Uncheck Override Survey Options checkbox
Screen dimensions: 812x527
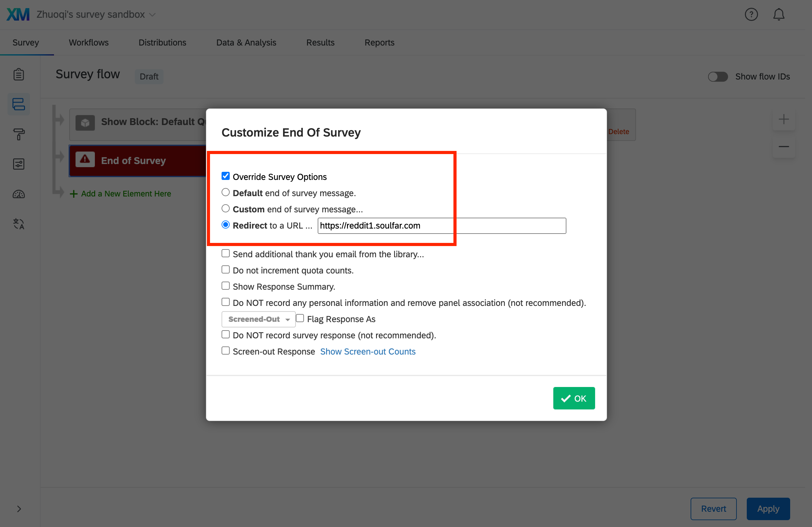(x=226, y=176)
